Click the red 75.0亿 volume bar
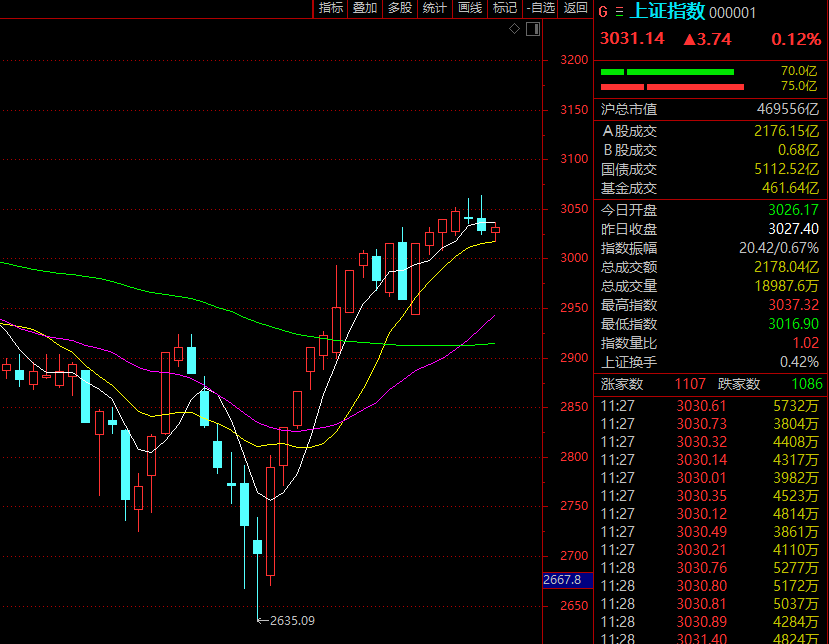This screenshot has height=644, width=829. coord(672,87)
